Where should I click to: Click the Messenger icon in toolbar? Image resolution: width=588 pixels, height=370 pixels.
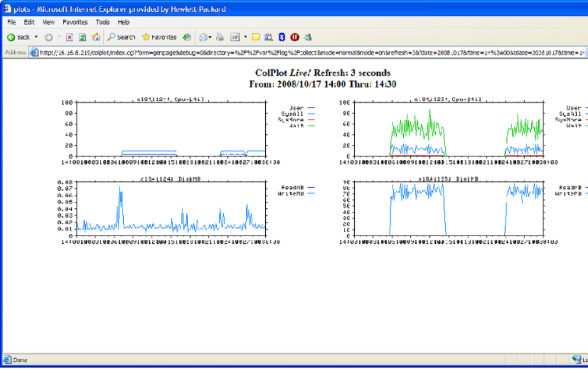click(307, 37)
